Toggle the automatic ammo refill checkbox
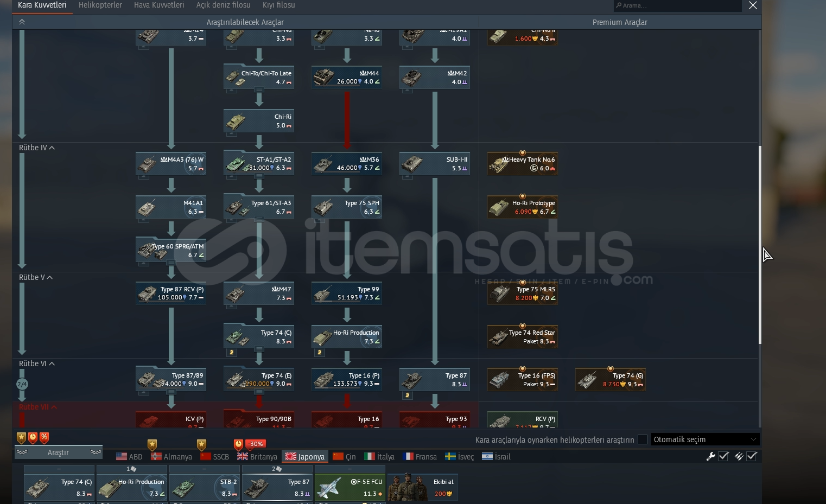This screenshot has height=504, width=826. [x=752, y=456]
